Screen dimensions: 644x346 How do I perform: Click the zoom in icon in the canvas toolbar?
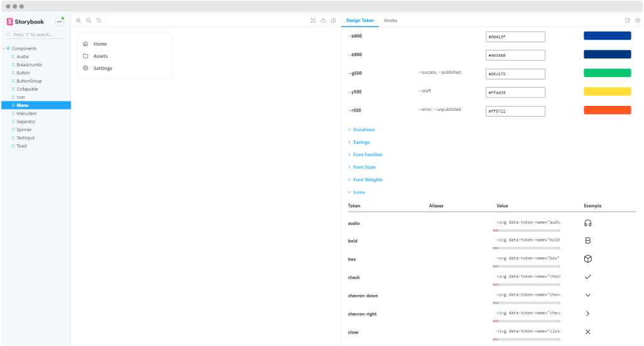[79, 21]
